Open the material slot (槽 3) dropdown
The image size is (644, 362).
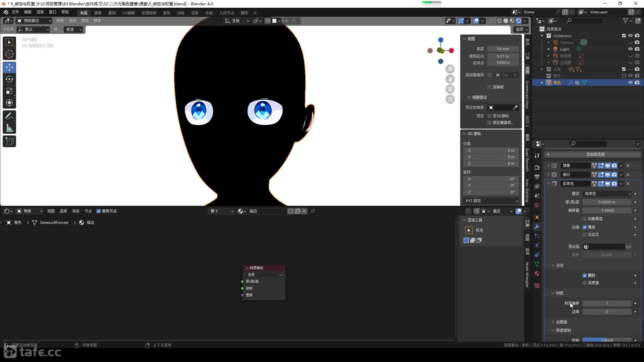click(222, 211)
